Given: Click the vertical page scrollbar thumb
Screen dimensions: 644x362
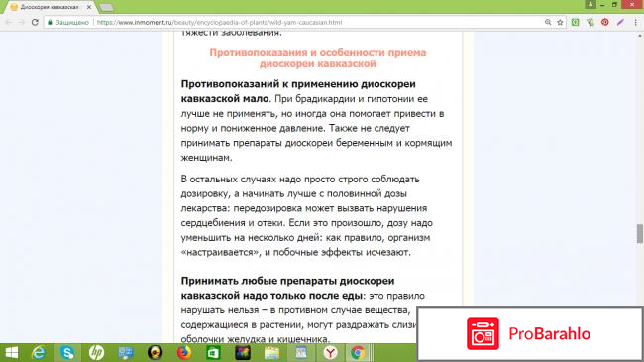Looking at the screenshot, I should 640,234.
